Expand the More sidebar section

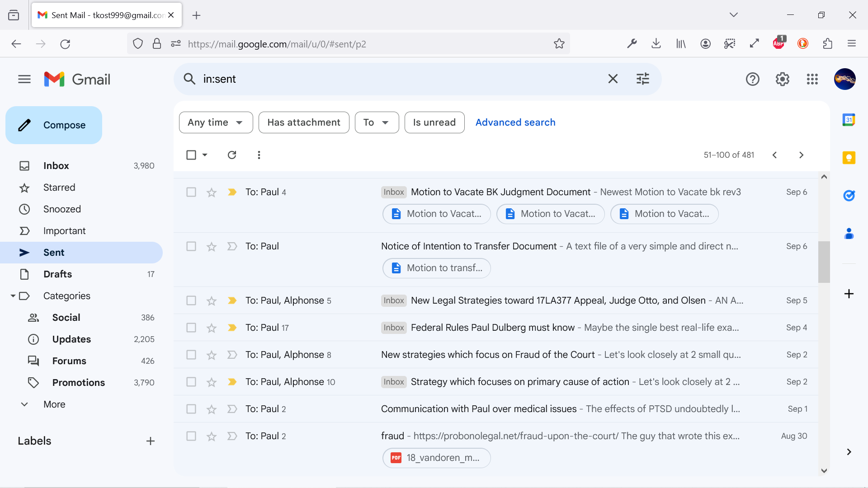54,404
